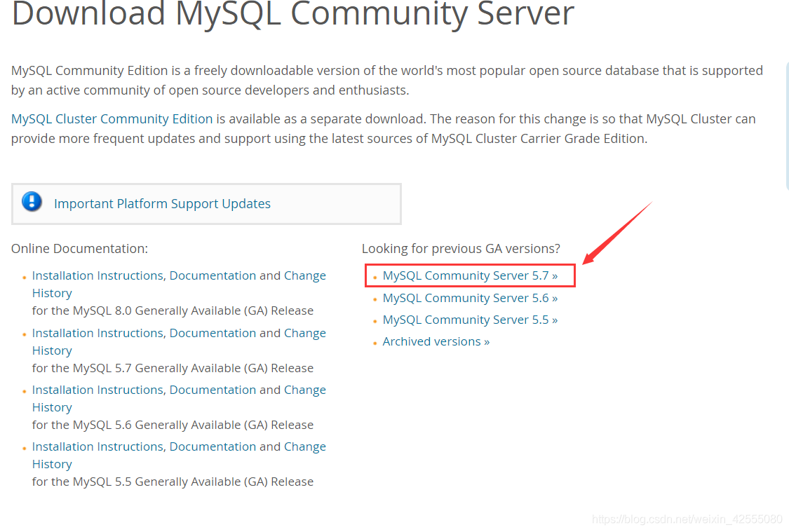Open Documentation link for MySQL 5.7 release
789x532 pixels.
pos(213,333)
